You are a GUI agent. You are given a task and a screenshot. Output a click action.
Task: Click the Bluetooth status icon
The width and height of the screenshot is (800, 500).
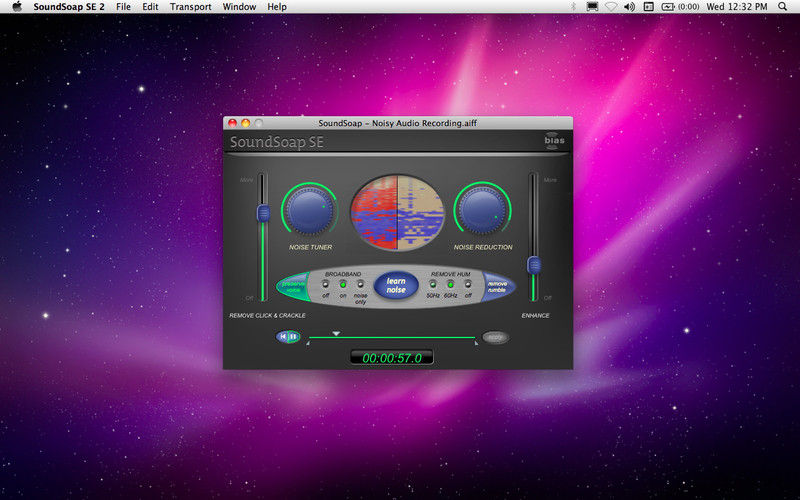[573, 7]
